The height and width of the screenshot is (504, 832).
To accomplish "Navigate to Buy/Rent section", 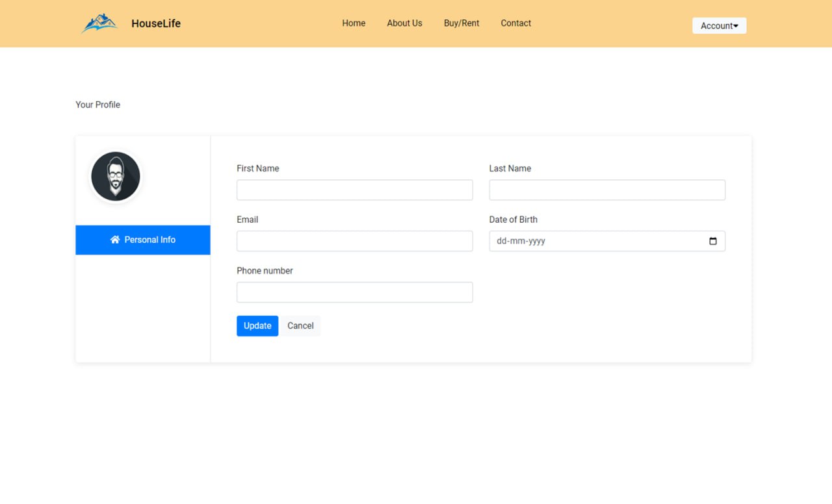I will [461, 23].
